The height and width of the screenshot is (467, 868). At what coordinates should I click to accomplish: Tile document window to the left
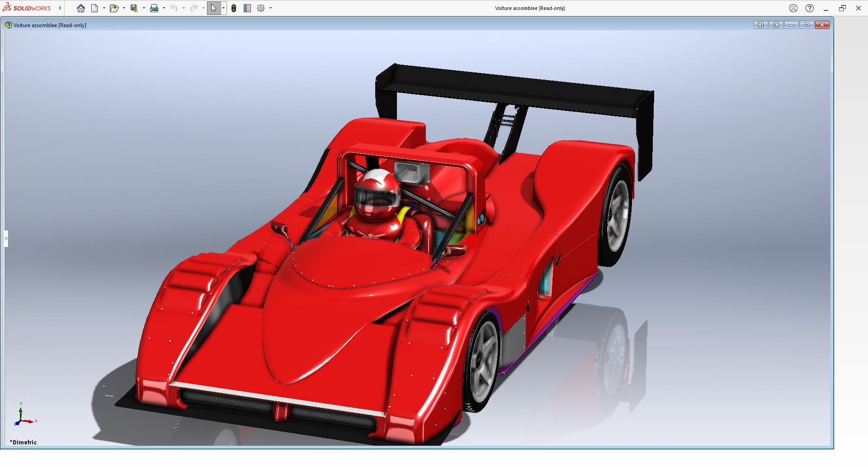(760, 25)
